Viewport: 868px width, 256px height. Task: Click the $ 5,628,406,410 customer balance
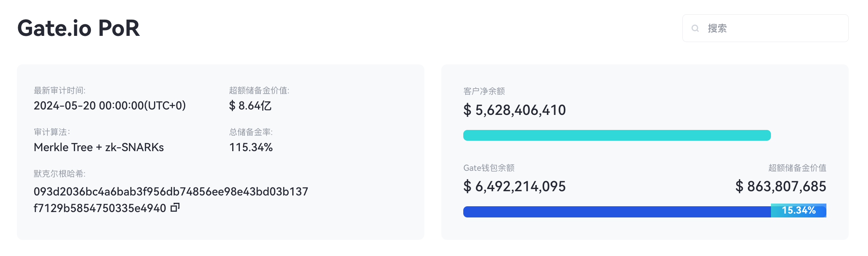coord(514,110)
